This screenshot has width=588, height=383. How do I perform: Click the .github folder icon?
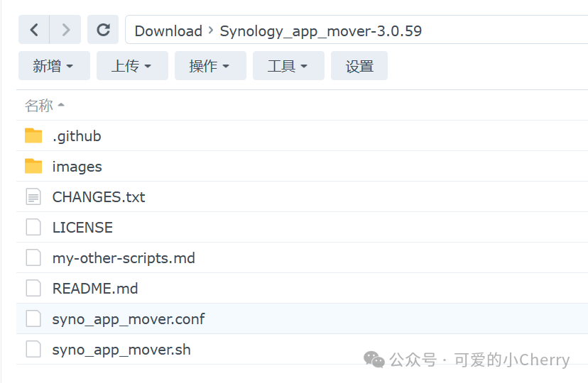coord(33,136)
